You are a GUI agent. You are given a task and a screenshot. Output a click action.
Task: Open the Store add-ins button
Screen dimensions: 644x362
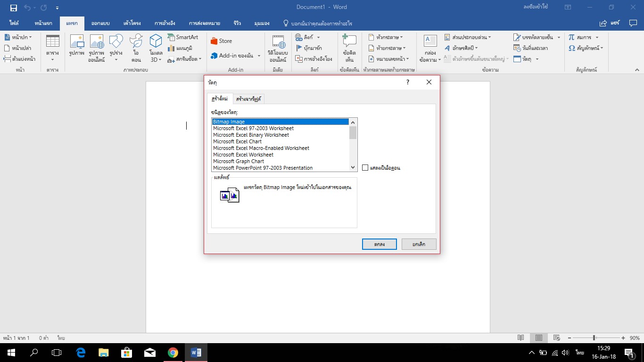point(221,41)
